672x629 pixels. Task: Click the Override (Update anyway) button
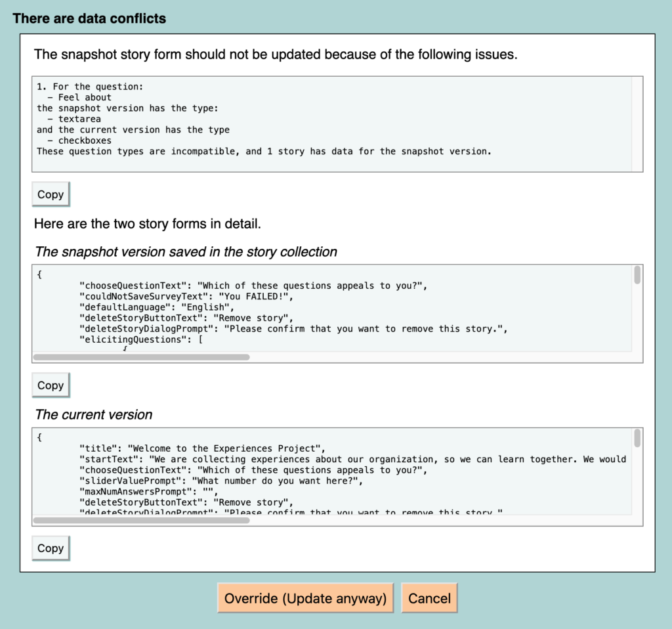(305, 598)
